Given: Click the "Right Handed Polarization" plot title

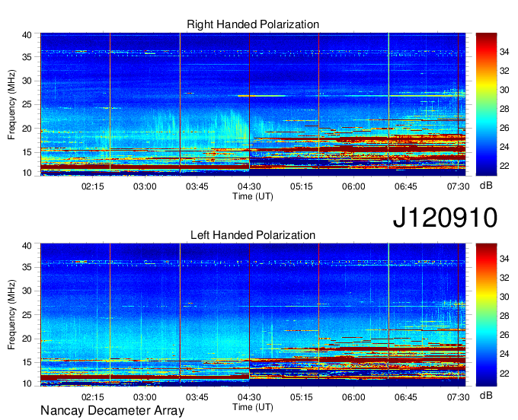Looking at the screenshot, I should (x=253, y=24).
